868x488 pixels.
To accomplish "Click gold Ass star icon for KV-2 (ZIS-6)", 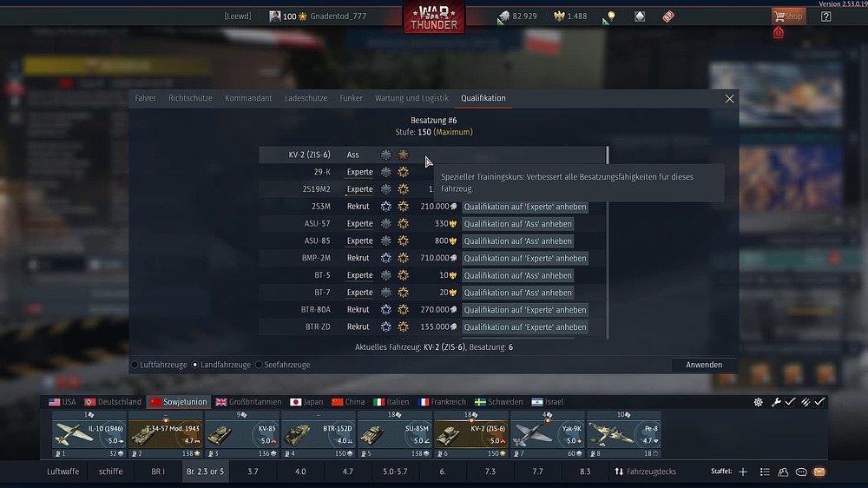I will (403, 155).
